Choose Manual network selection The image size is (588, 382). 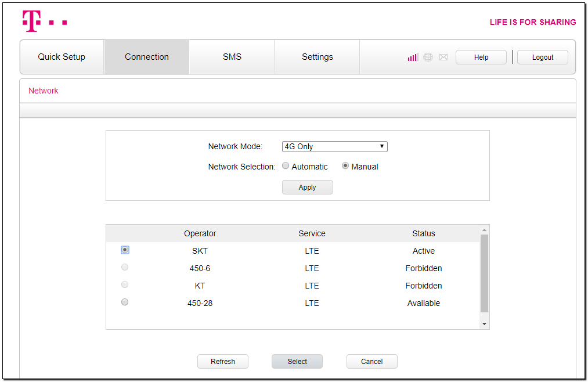(345, 165)
